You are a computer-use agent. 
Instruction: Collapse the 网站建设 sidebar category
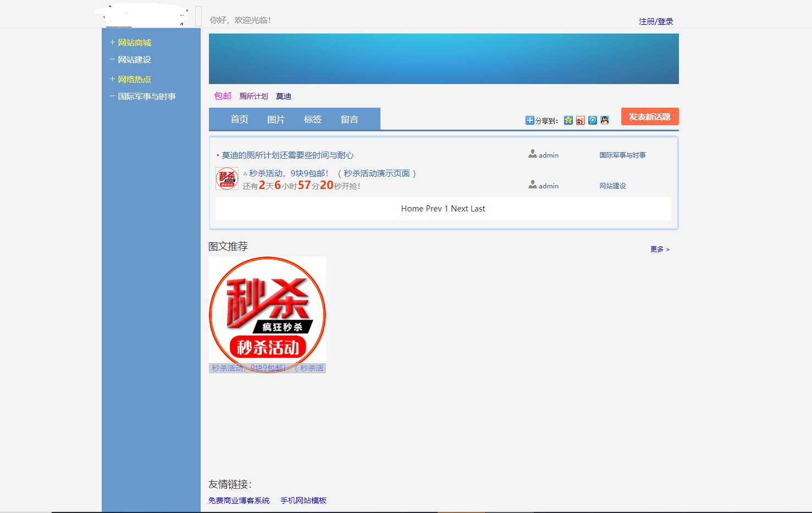(x=112, y=59)
